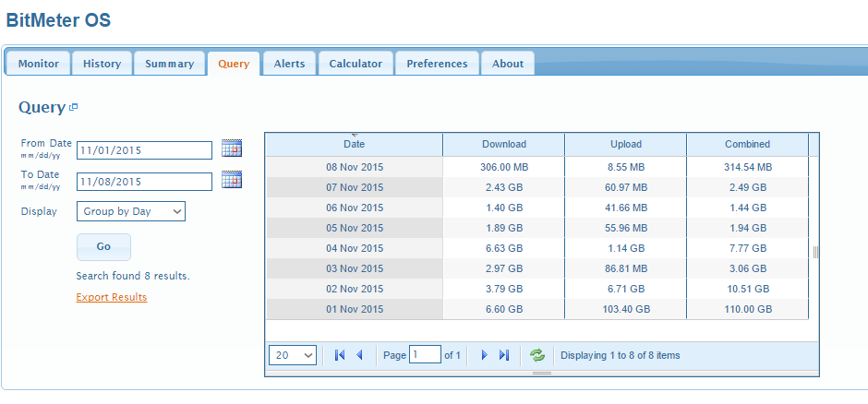Open the rows-per-page dropdown showing 20

click(293, 355)
